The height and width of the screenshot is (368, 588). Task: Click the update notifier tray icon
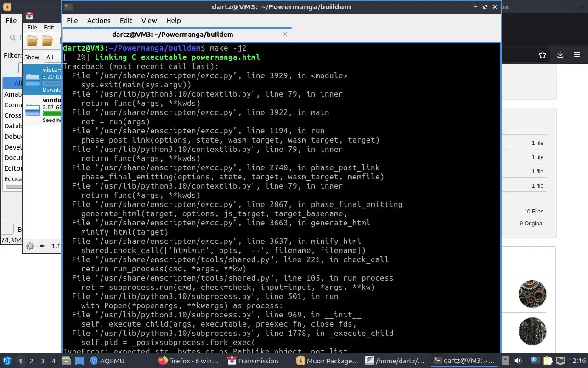[x=535, y=361]
